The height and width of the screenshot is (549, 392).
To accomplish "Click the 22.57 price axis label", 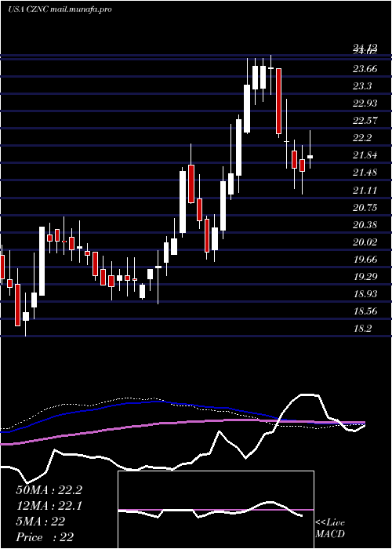I will 365,121.
